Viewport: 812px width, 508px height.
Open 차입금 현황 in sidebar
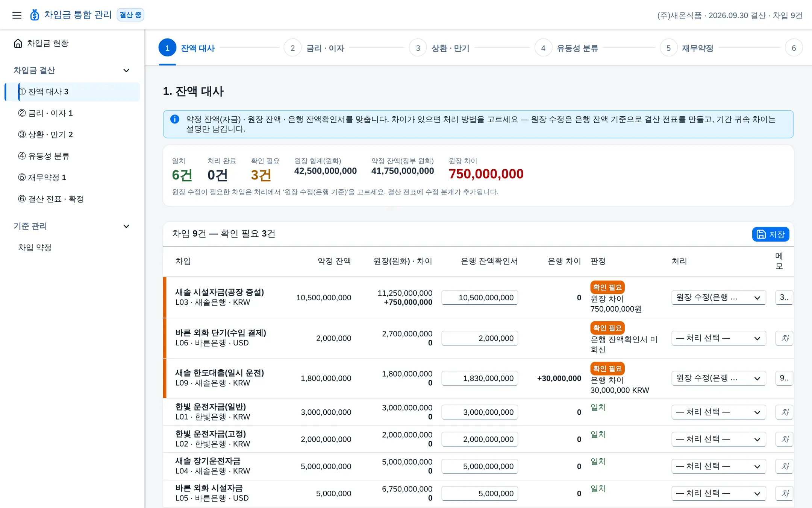pos(71,43)
